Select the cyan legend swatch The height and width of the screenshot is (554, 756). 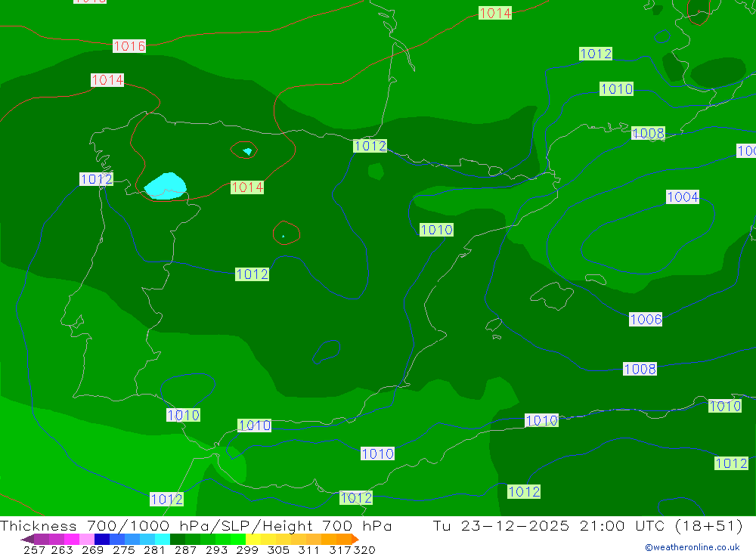163,539
